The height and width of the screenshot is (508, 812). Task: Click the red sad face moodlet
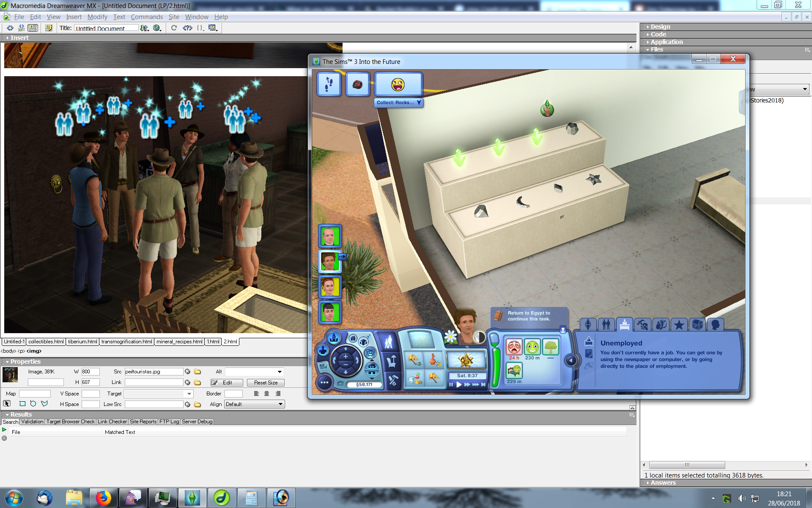514,348
